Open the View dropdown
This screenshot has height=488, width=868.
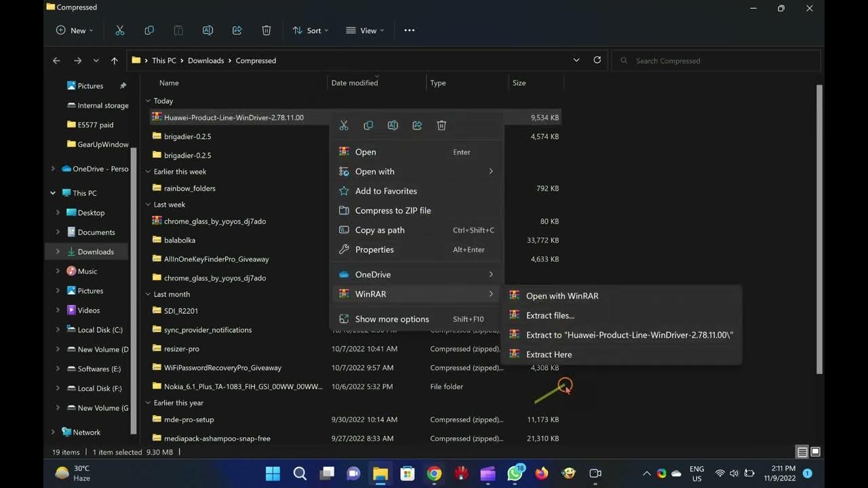[365, 30]
